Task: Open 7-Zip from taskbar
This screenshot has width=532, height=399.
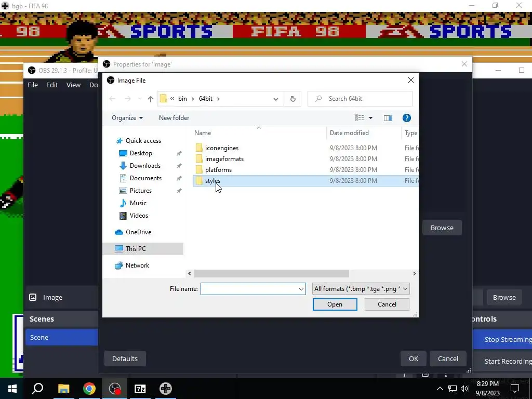Action: 140,389
